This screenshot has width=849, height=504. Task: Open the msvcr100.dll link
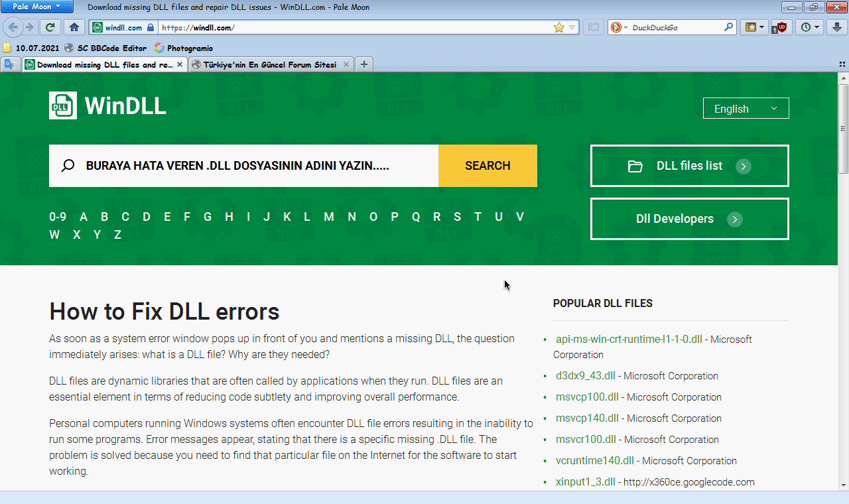(x=586, y=440)
